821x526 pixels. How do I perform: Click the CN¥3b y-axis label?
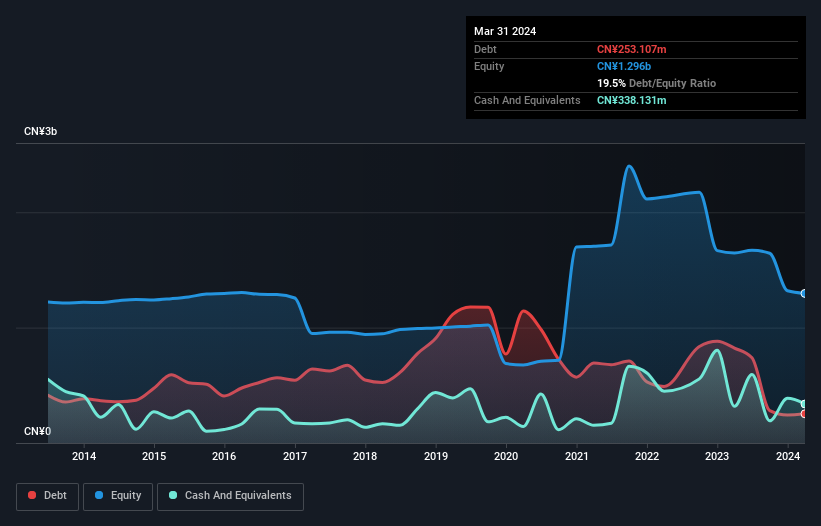(x=40, y=131)
